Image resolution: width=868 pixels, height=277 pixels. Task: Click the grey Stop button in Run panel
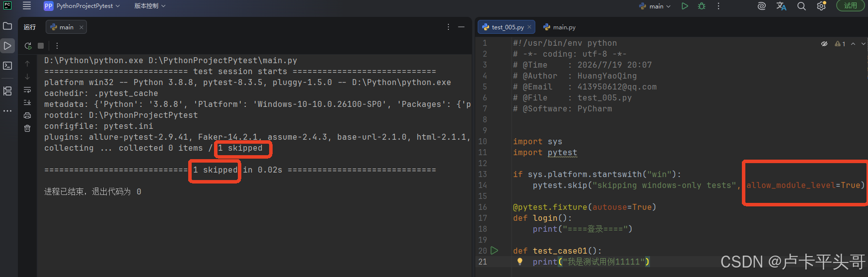click(41, 46)
